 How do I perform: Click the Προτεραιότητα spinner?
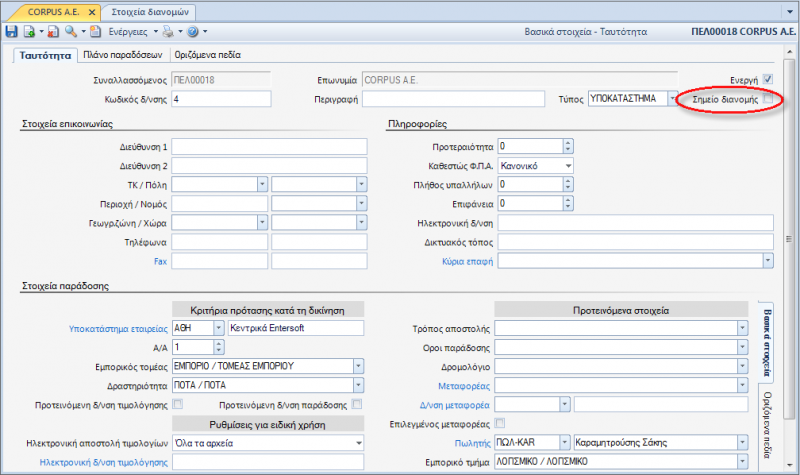point(568,146)
